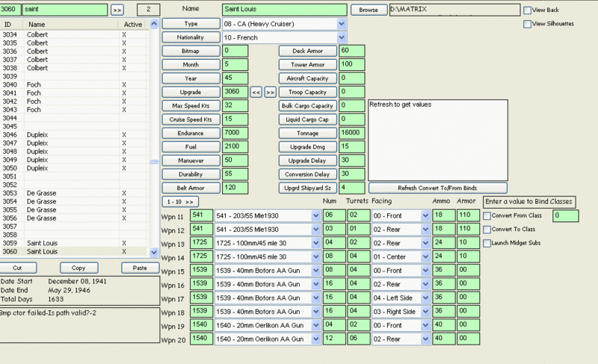Image resolution: width=598 pixels, height=364 pixels.
Task: Click the ID column header
Action: pyautogui.click(x=11, y=25)
